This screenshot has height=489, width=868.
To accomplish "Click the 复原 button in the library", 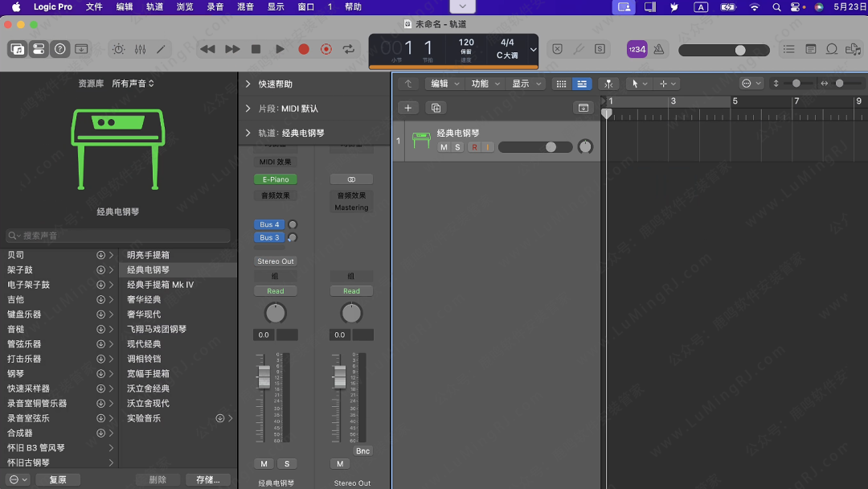I will tap(58, 479).
